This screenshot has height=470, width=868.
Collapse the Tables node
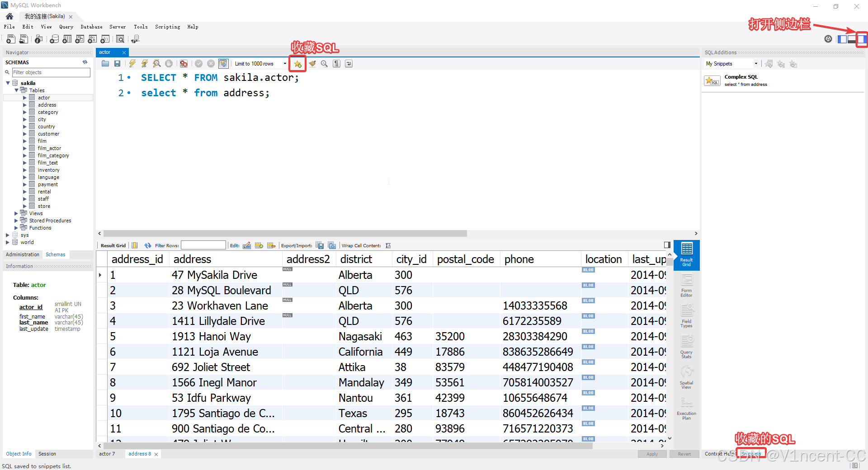16,90
